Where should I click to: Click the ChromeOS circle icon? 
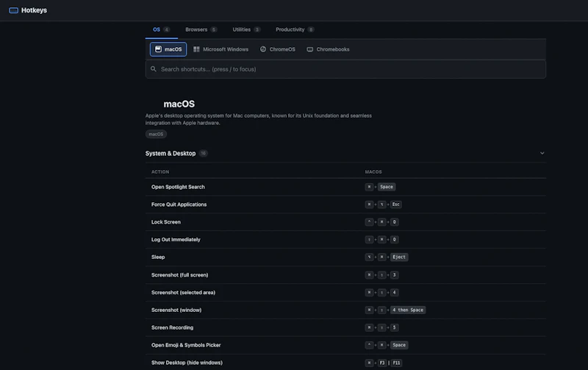[x=263, y=49]
